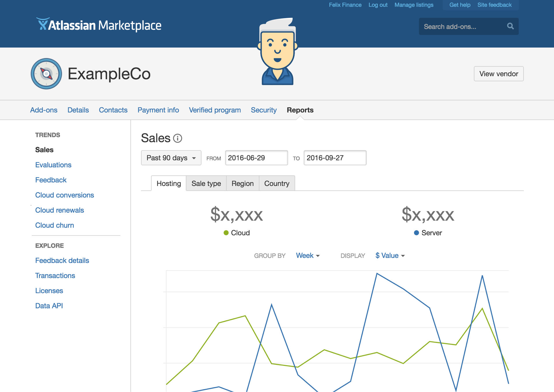
Task: Log out of Felix Finance account
Action: [378, 5]
